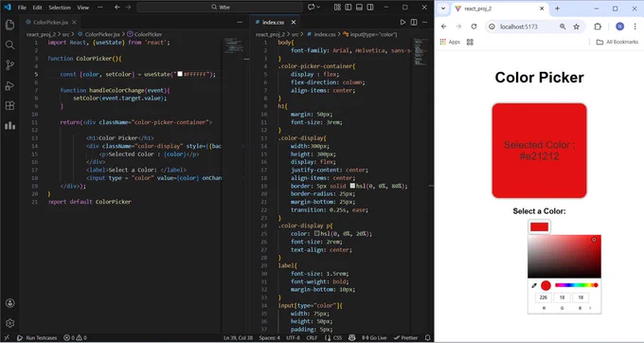This screenshot has height=343, width=644.
Task: Toggle the Primary Side Bar layout button
Action: pyautogui.click(x=348, y=7)
